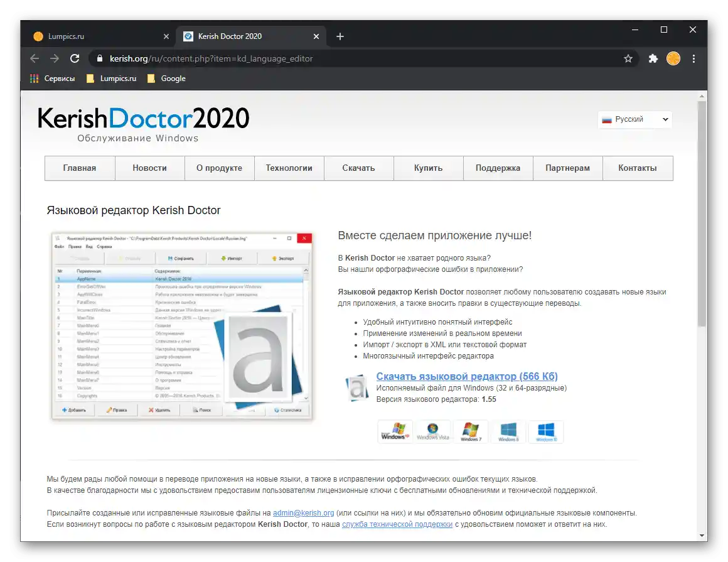
Task: Click the version number 1.55
Action: coord(489,399)
